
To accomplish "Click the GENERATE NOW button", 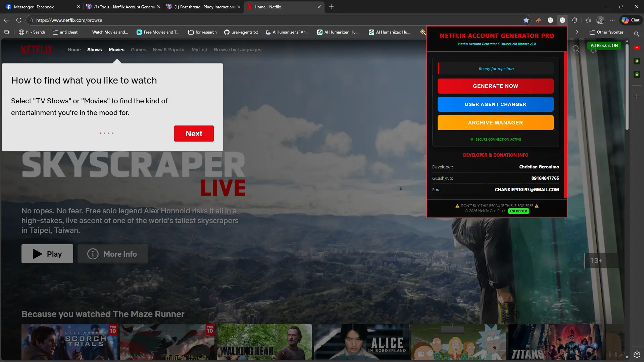I will coord(495,86).
